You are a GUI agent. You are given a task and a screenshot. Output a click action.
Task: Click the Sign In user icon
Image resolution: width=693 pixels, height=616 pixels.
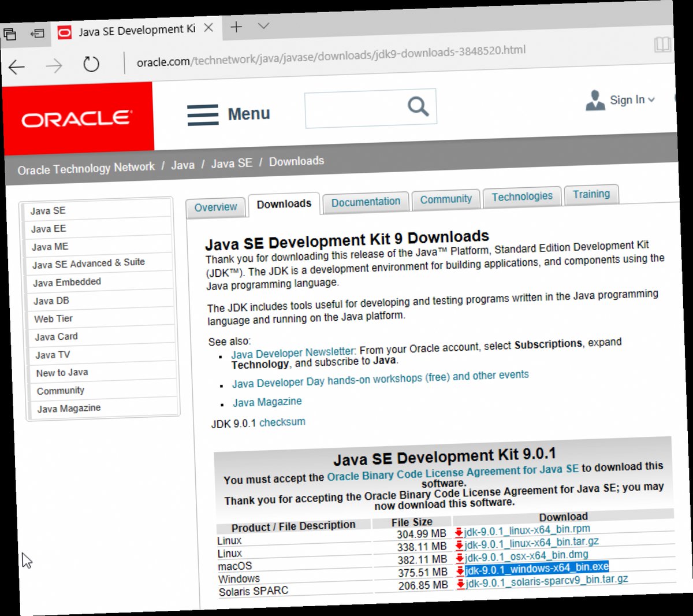pyautogui.click(x=595, y=101)
